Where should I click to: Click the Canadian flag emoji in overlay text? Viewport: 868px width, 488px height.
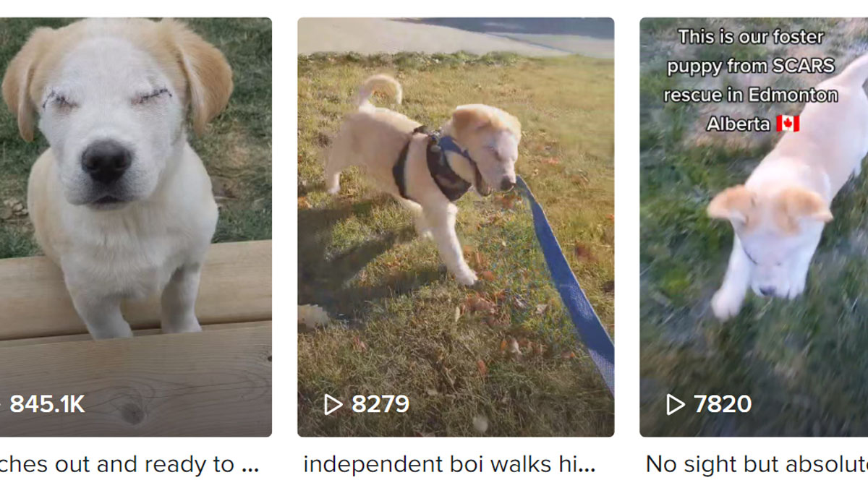pyautogui.click(x=788, y=124)
